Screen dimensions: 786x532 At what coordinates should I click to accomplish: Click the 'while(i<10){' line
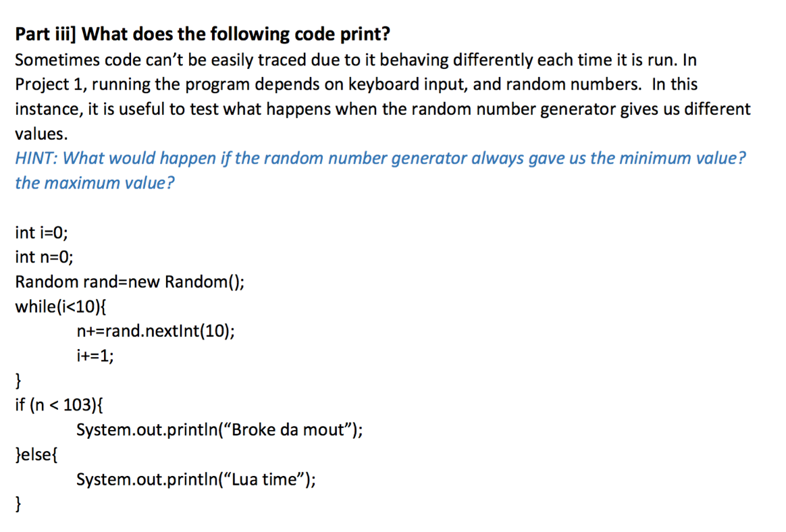[61, 307]
